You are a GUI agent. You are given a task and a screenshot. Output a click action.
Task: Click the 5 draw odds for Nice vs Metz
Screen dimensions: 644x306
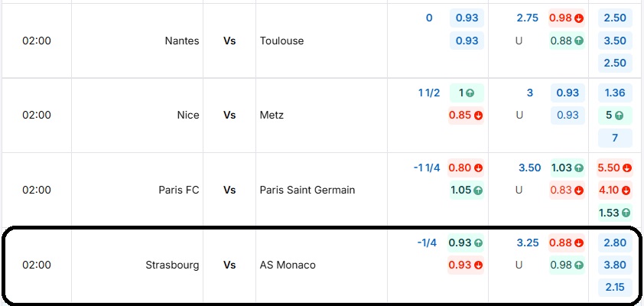pos(614,116)
